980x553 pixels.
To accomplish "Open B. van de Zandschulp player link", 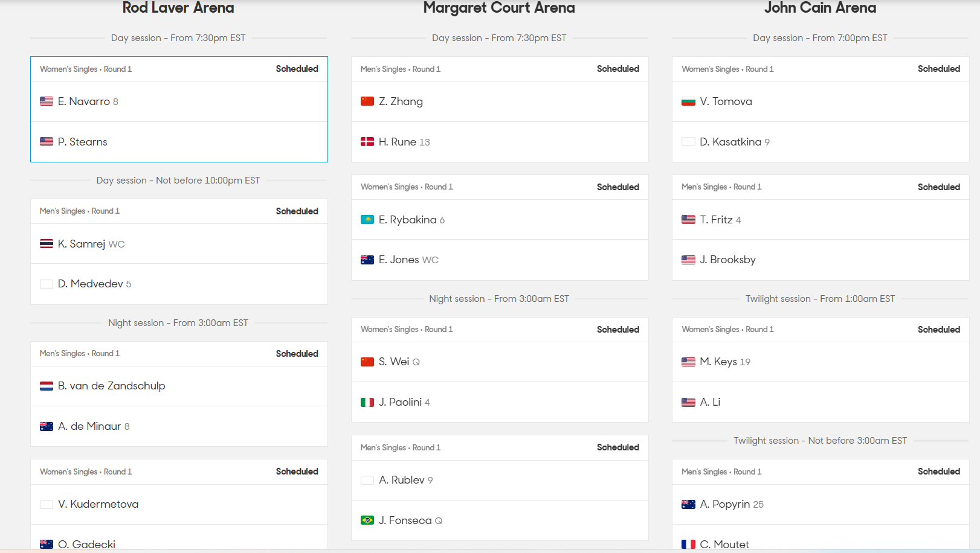I will [112, 386].
